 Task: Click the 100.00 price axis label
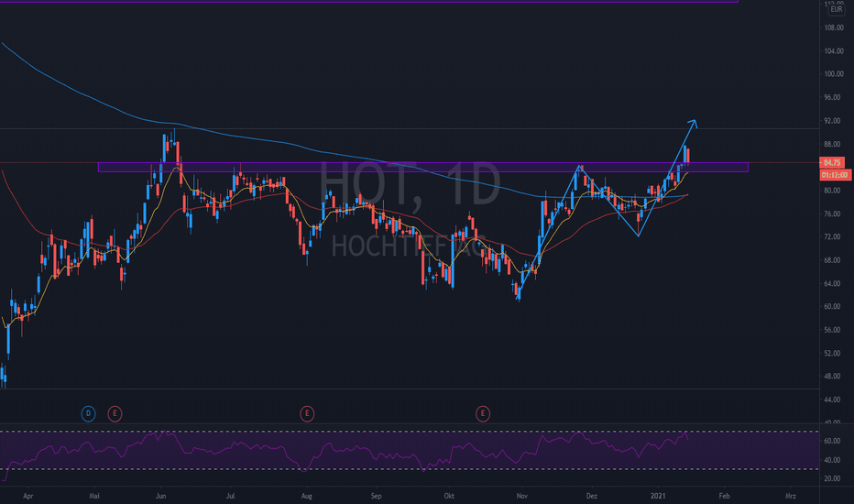click(833, 74)
